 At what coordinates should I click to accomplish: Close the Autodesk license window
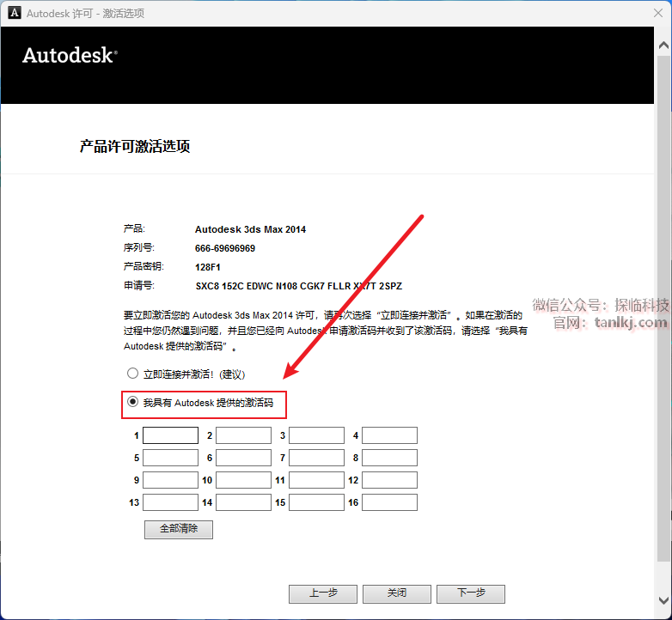(x=658, y=13)
